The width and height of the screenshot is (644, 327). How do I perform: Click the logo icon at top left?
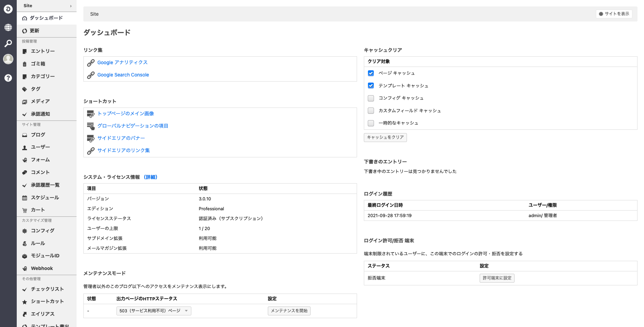tap(8, 9)
